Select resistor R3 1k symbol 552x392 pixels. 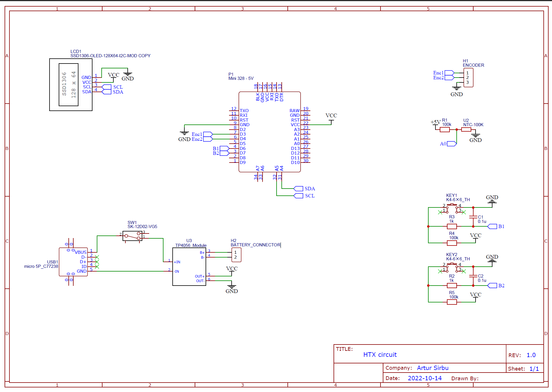pyautogui.click(x=452, y=226)
